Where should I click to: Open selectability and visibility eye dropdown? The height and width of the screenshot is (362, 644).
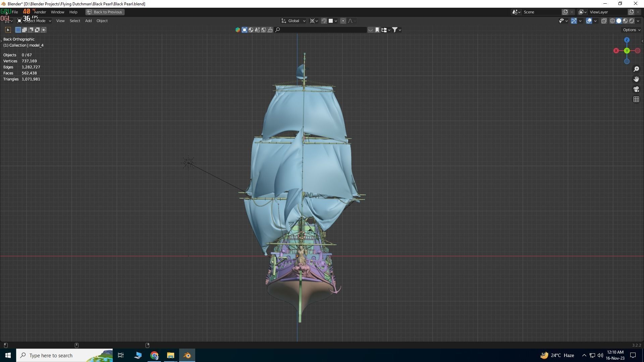pyautogui.click(x=563, y=21)
